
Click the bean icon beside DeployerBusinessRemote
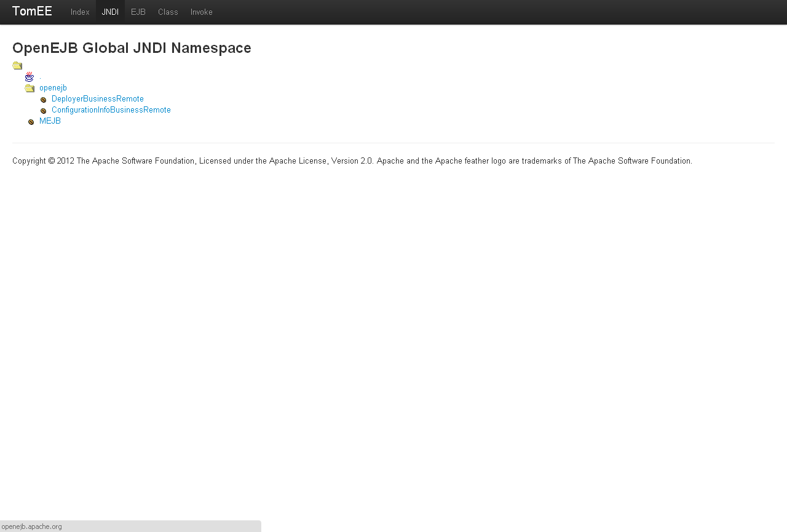tap(43, 100)
